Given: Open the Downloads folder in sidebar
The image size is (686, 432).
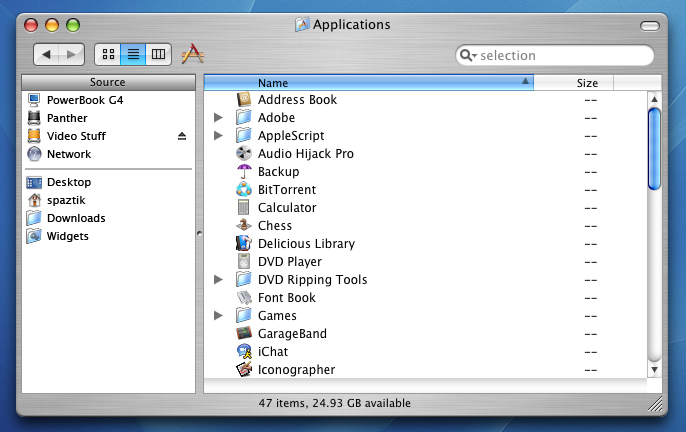Looking at the screenshot, I should 108,218.
